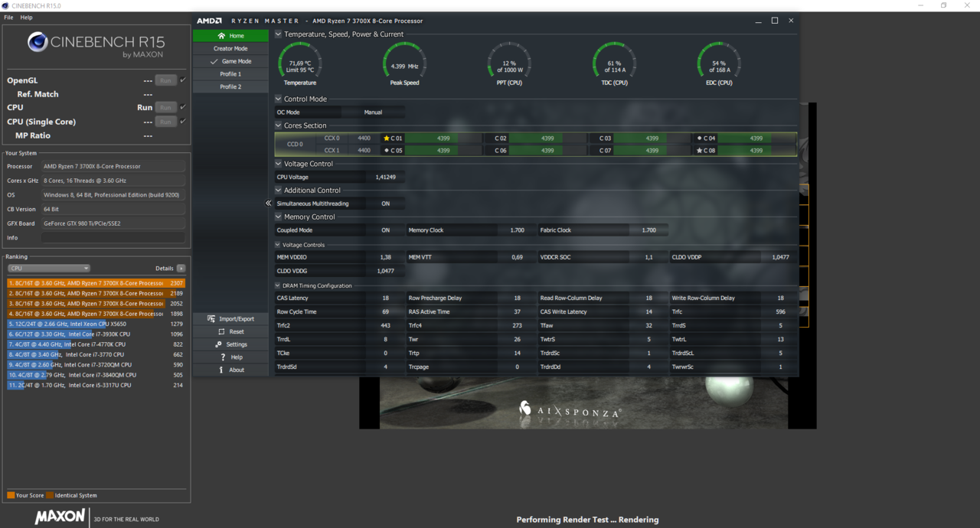This screenshot has width=980, height=528.
Task: Toggle Coupled Mode ON switch
Action: (x=385, y=230)
